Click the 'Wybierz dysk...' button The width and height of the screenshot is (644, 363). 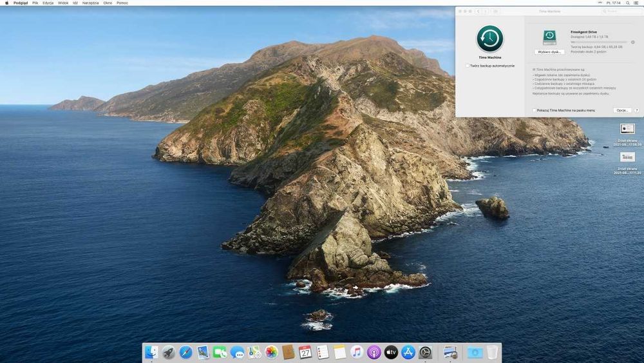pos(549,52)
